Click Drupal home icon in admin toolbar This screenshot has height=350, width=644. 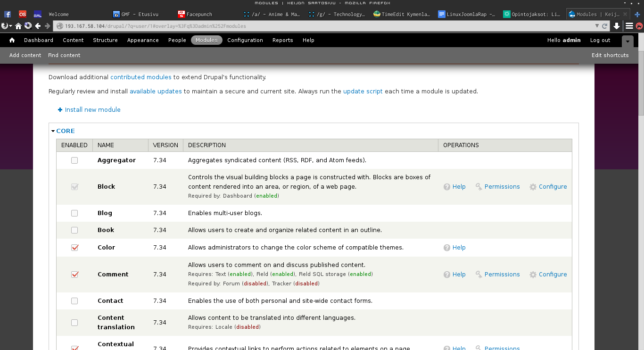tap(12, 40)
